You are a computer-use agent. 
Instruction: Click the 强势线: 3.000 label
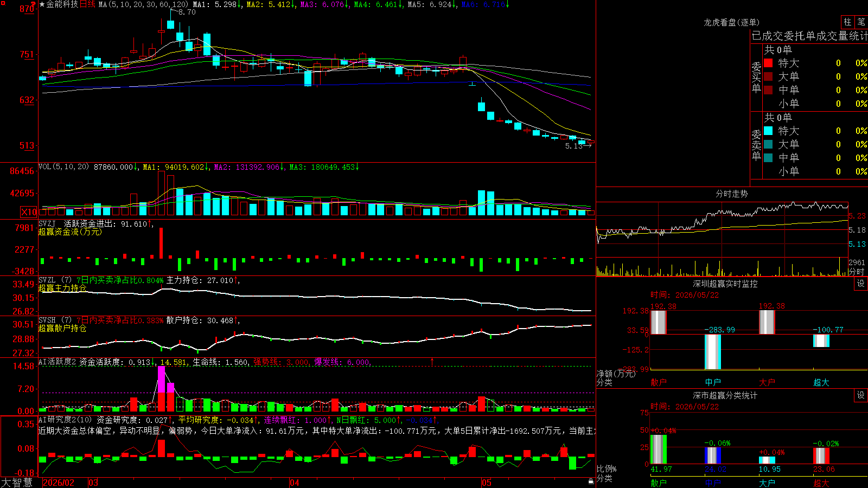click(x=282, y=362)
